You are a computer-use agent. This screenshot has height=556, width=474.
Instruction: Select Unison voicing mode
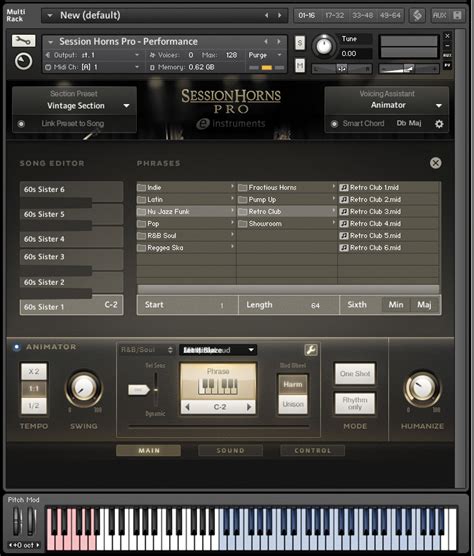pos(293,404)
